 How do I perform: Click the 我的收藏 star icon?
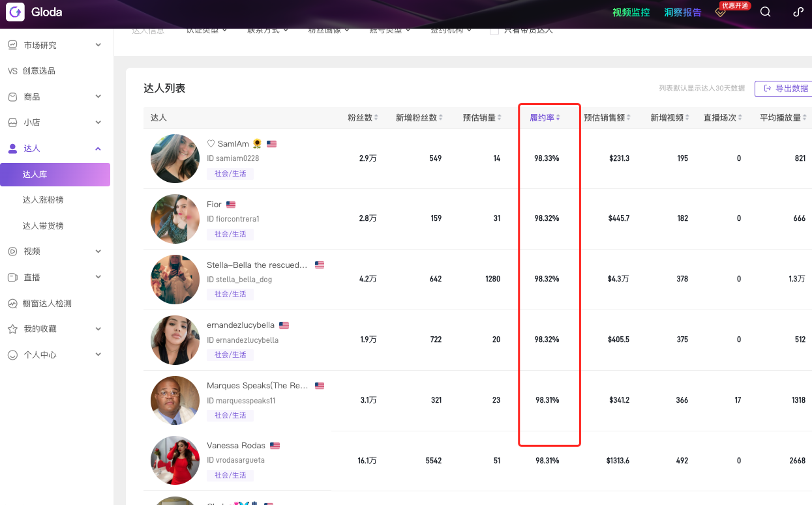pos(12,329)
